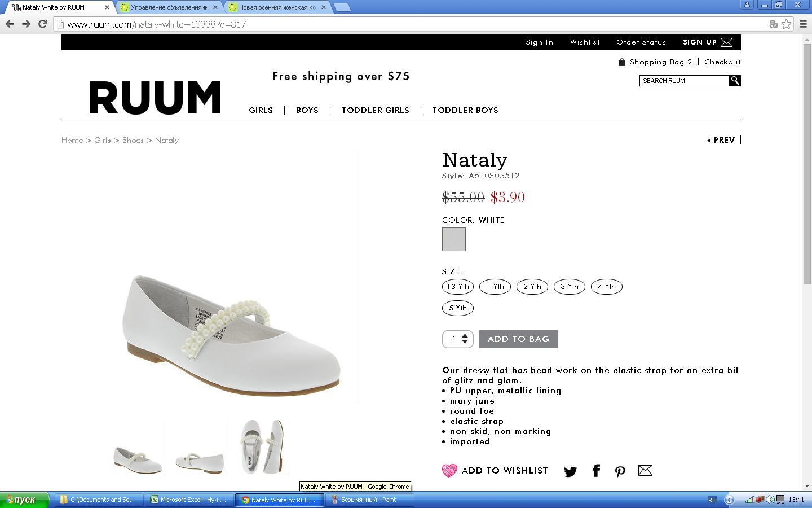Select size 13 Yth
Viewport: 812px width, 508px height.
point(458,287)
